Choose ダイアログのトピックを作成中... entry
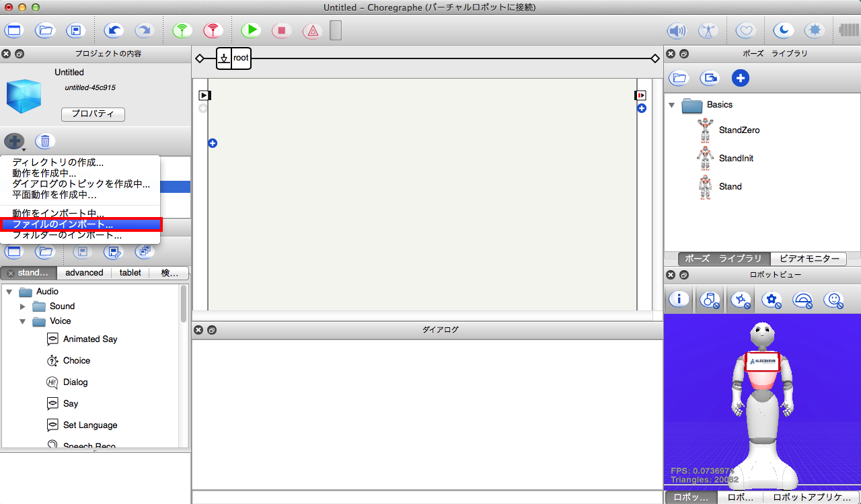The width and height of the screenshot is (861, 504). pos(80,184)
